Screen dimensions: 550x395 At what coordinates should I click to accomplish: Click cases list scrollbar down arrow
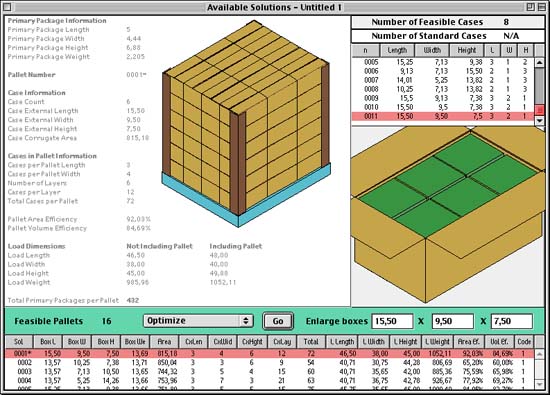click(x=539, y=120)
